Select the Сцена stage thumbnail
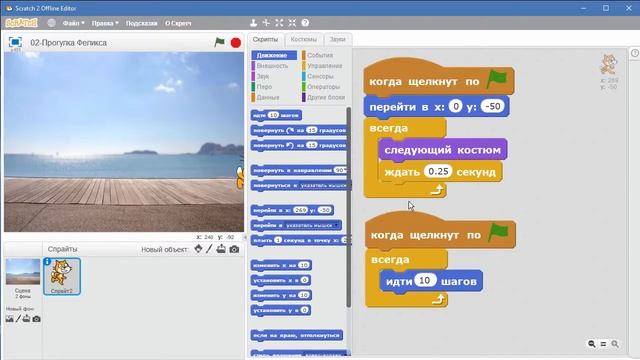 [23, 277]
